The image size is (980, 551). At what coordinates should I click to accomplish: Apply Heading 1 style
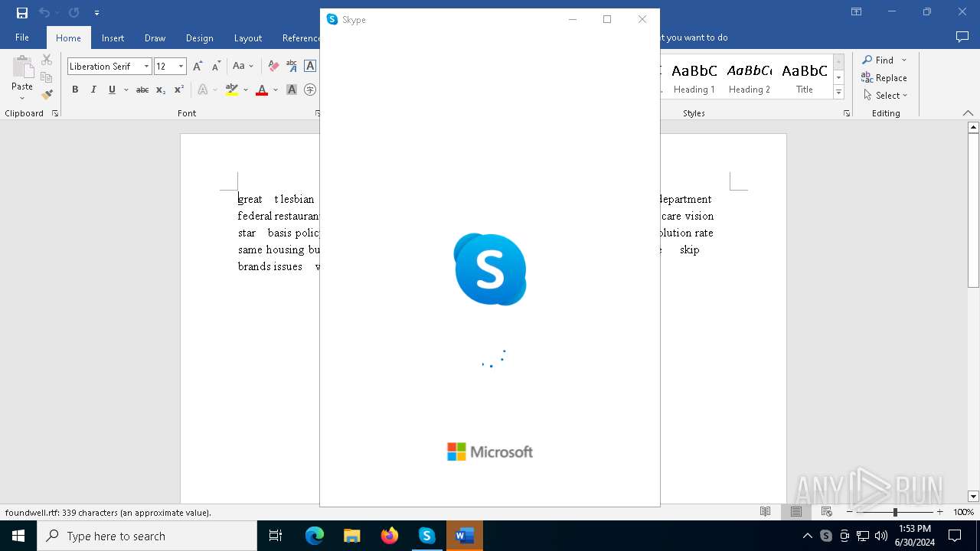pyautogui.click(x=694, y=77)
